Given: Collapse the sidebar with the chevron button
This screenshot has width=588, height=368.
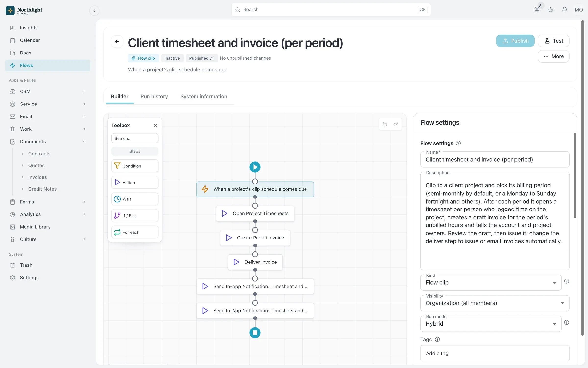Looking at the screenshot, I should [x=94, y=11].
